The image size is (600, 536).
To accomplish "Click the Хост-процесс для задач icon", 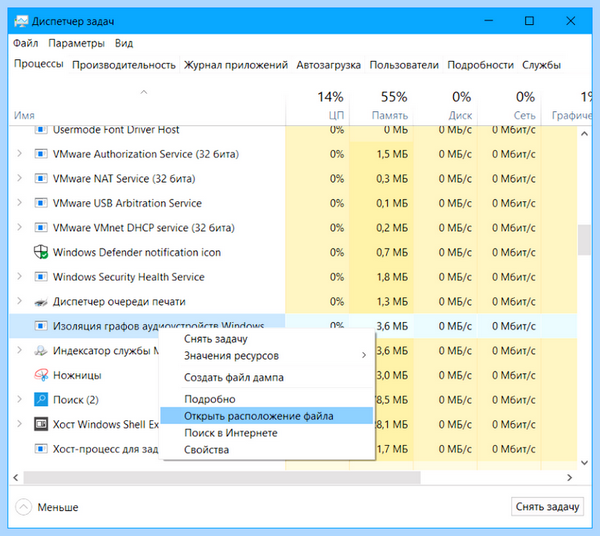I will [41, 448].
